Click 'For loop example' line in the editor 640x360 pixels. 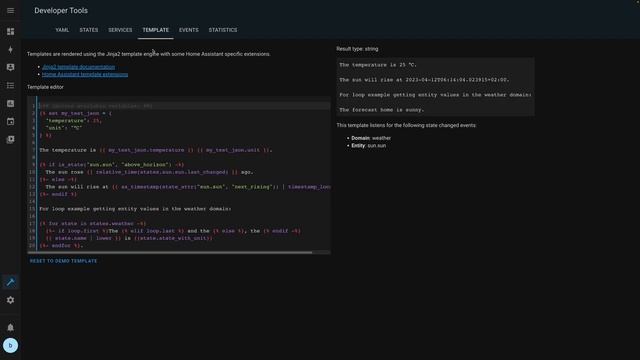coord(135,209)
